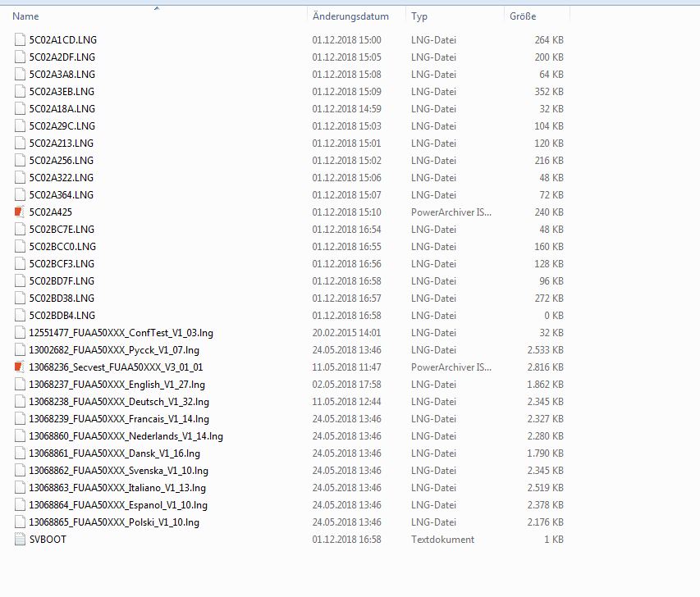Click the file icon of 13068865_FUAA50XXX_Polski_V1_10.lng
This screenshot has width=700, height=597.
tap(21, 522)
